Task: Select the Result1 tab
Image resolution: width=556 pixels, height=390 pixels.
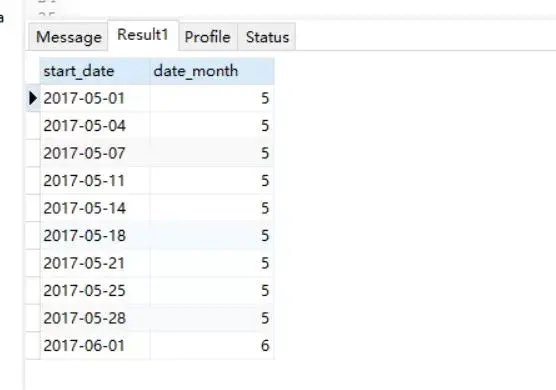Action: (143, 35)
